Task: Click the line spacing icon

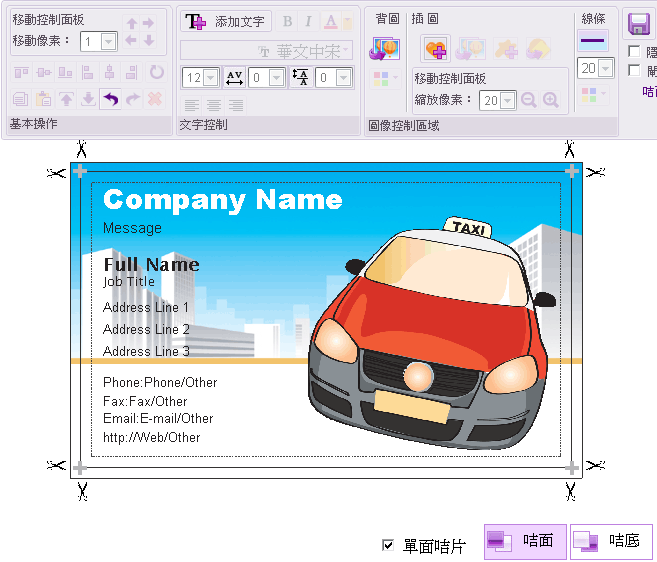Action: point(301,77)
